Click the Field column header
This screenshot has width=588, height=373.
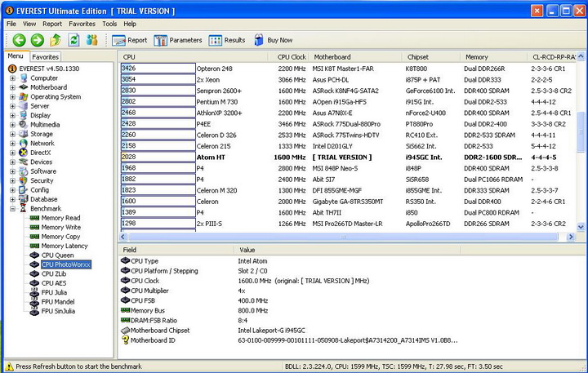pos(176,250)
